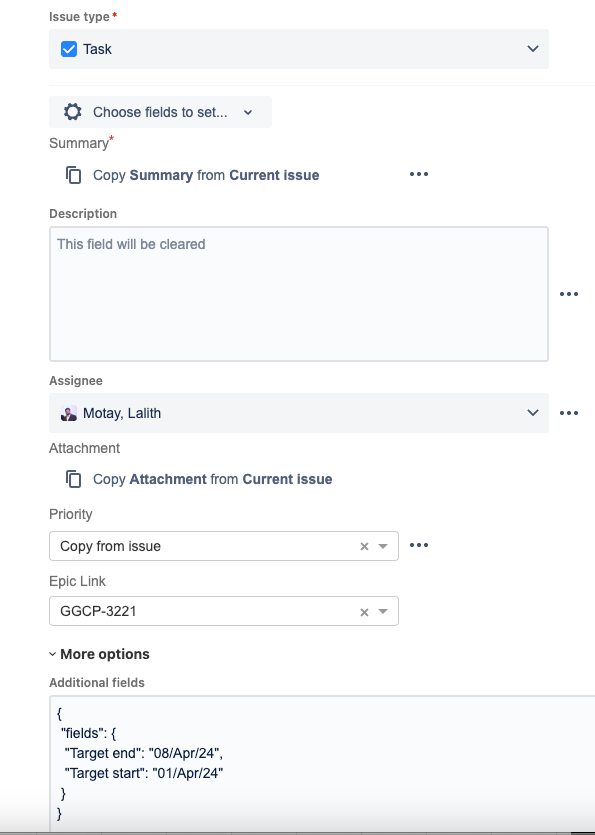
Task: Open the Epic Link dropdown arrow
Action: 383,612
